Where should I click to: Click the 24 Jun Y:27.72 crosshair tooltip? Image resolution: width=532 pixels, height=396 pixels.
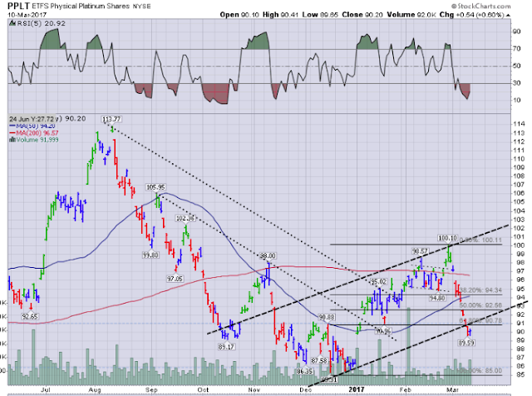(x=32, y=119)
